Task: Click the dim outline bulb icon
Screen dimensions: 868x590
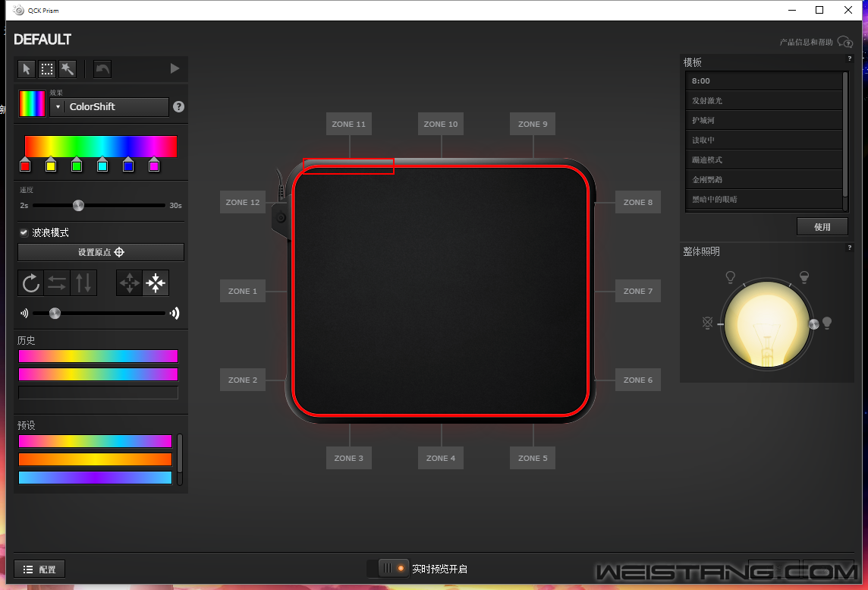Action: 730,277
